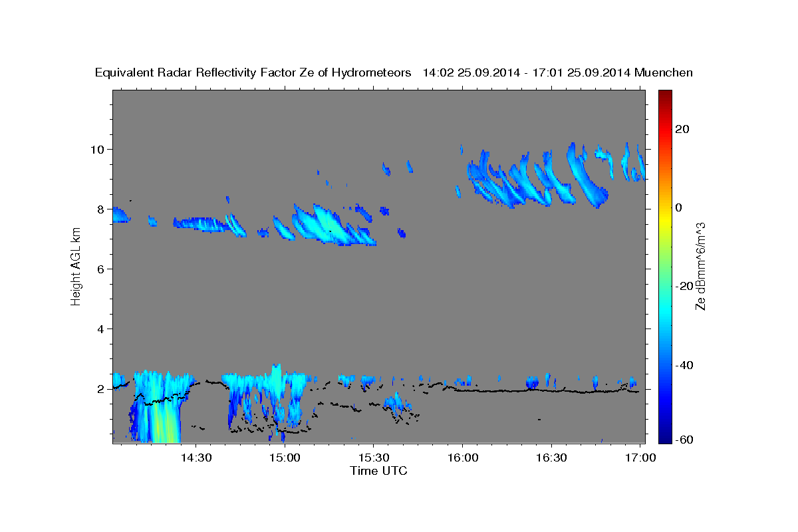Click the '16:00' time tick label
The width and height of the screenshot is (798, 532).
coord(462,458)
